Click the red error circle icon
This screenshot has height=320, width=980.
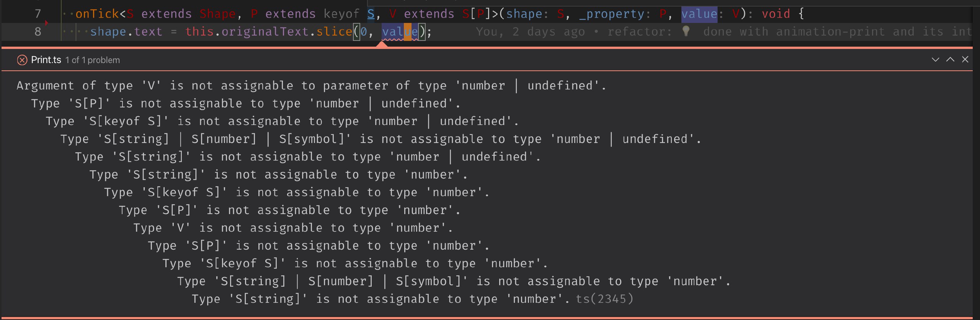click(x=22, y=60)
